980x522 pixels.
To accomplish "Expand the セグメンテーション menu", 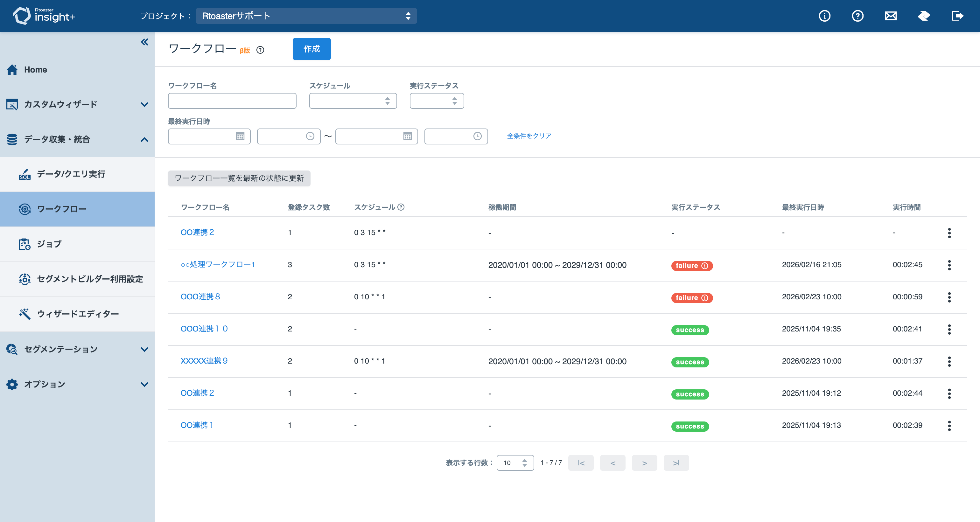I will (x=77, y=349).
